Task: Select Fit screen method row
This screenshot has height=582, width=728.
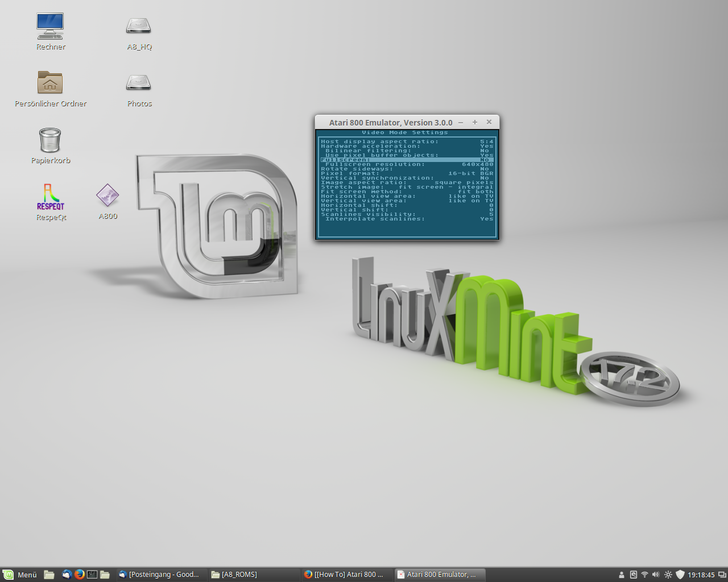Action: (x=407, y=192)
